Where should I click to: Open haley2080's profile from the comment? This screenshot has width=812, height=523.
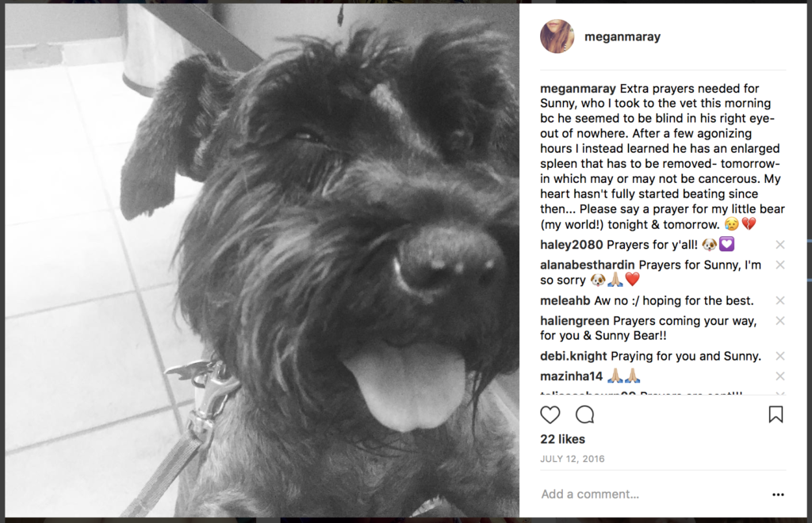point(571,245)
